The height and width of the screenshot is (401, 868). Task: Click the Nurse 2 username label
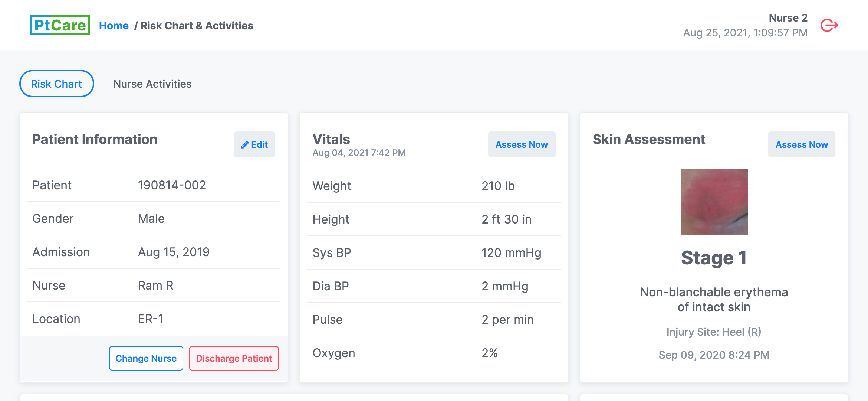pyautogui.click(x=788, y=18)
